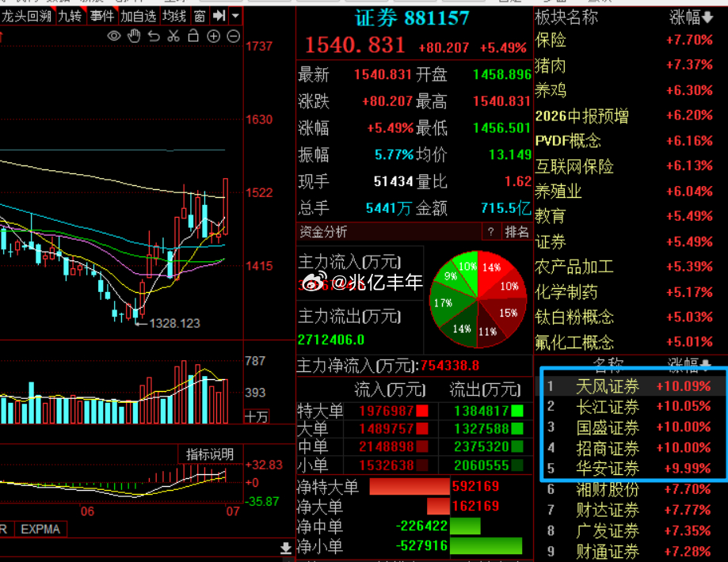Open 财通证券 stock row
The image size is (728, 562).
[630, 552]
